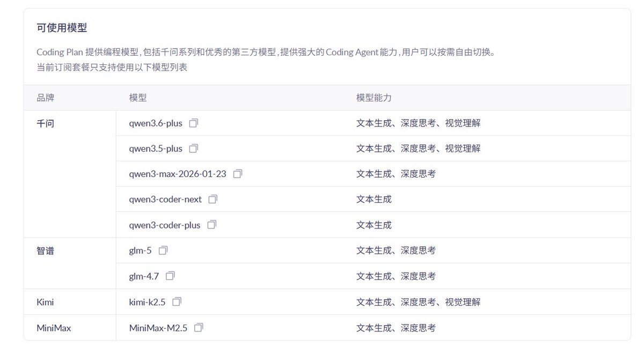The height and width of the screenshot is (353, 644).
Task: Click the qwen3-max-2026-01-23 model text
Action: [x=178, y=174]
